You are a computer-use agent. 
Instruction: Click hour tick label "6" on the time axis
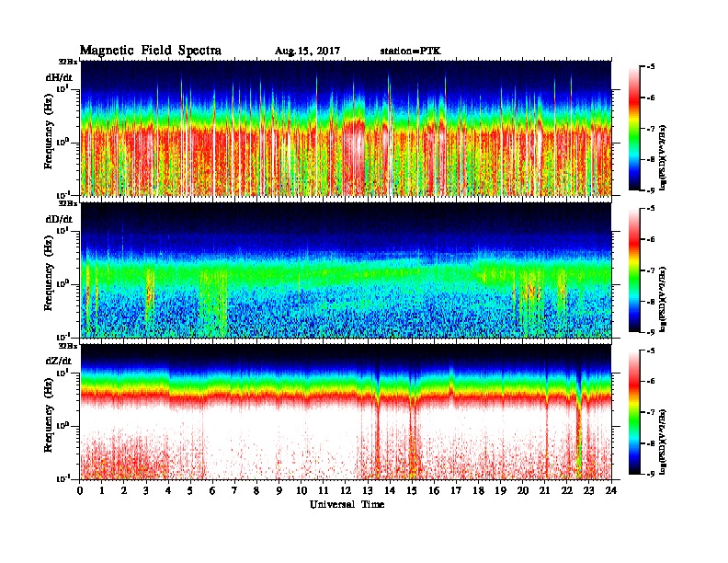coord(212,490)
